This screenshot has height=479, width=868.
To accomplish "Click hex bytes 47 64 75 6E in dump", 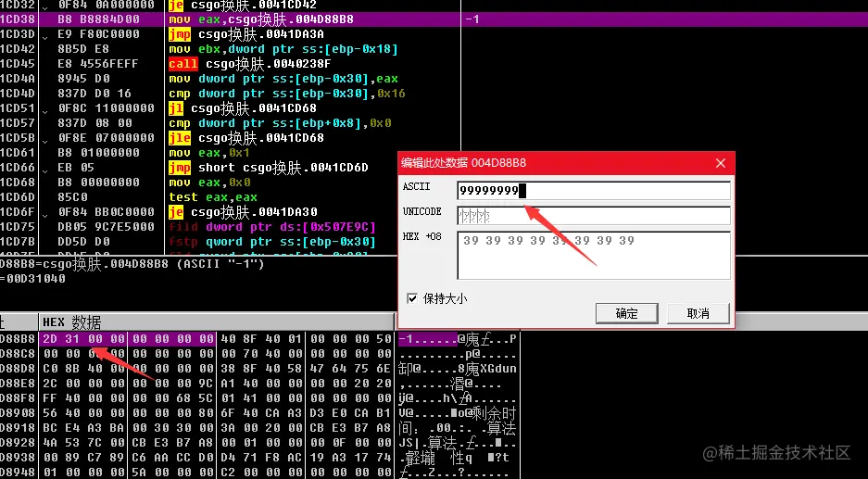I will tap(351, 368).
